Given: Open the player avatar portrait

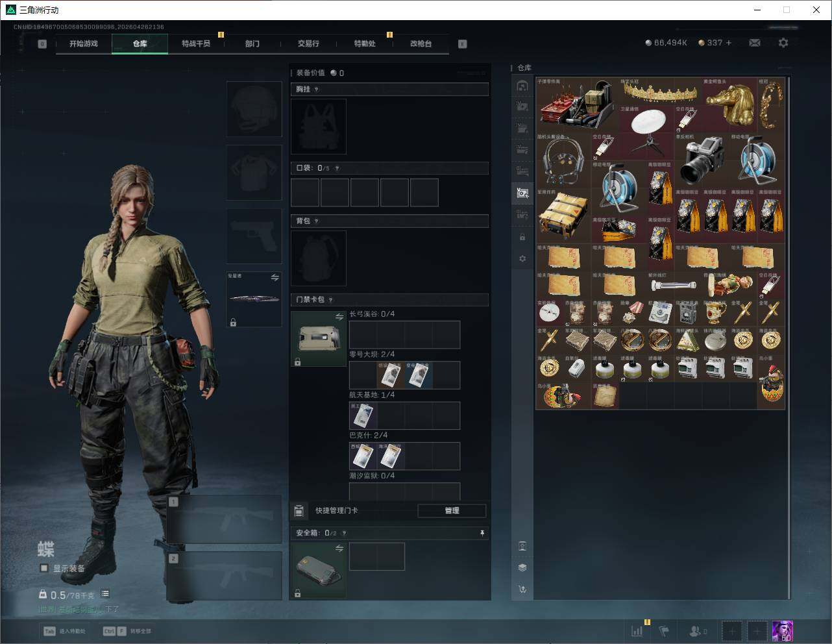Looking at the screenshot, I should [x=783, y=631].
